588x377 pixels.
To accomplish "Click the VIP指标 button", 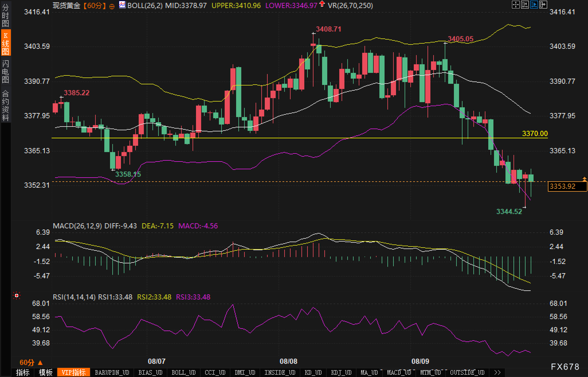I will [74, 372].
